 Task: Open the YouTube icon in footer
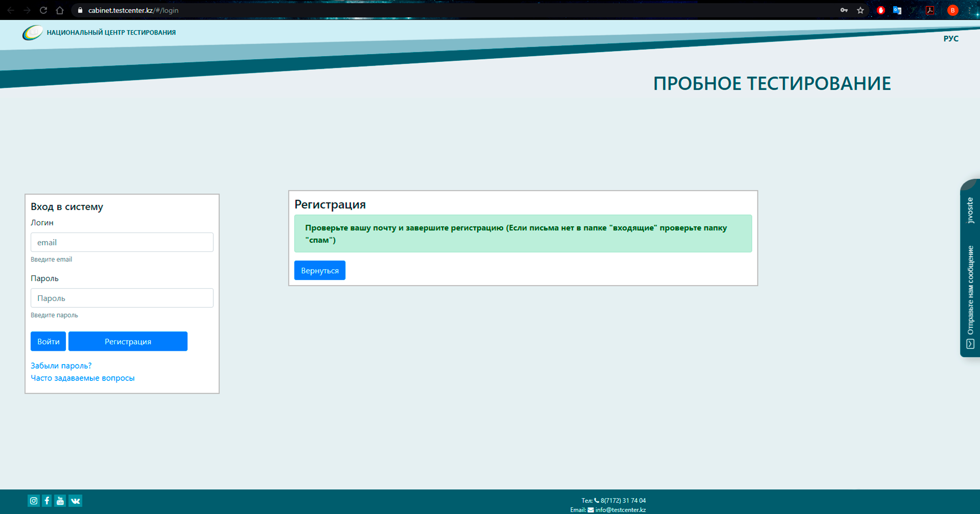click(x=60, y=501)
